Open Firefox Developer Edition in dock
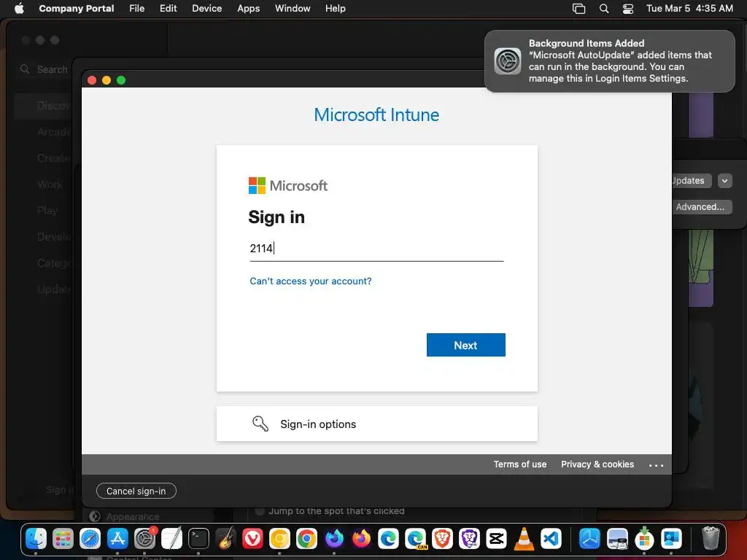The width and height of the screenshot is (747, 560). click(334, 539)
